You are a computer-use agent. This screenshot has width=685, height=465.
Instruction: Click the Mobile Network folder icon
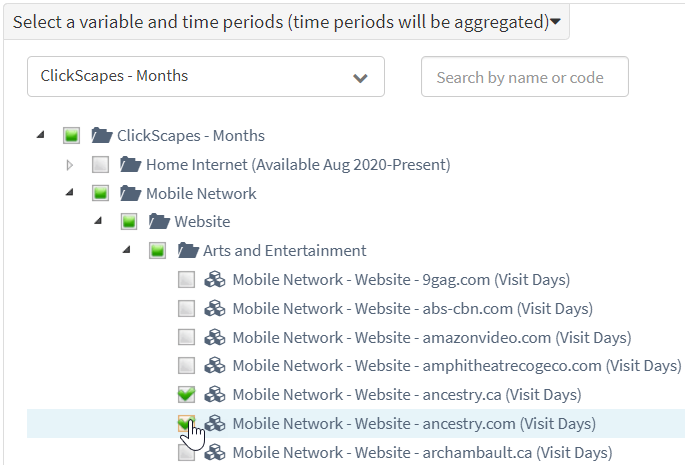131,193
